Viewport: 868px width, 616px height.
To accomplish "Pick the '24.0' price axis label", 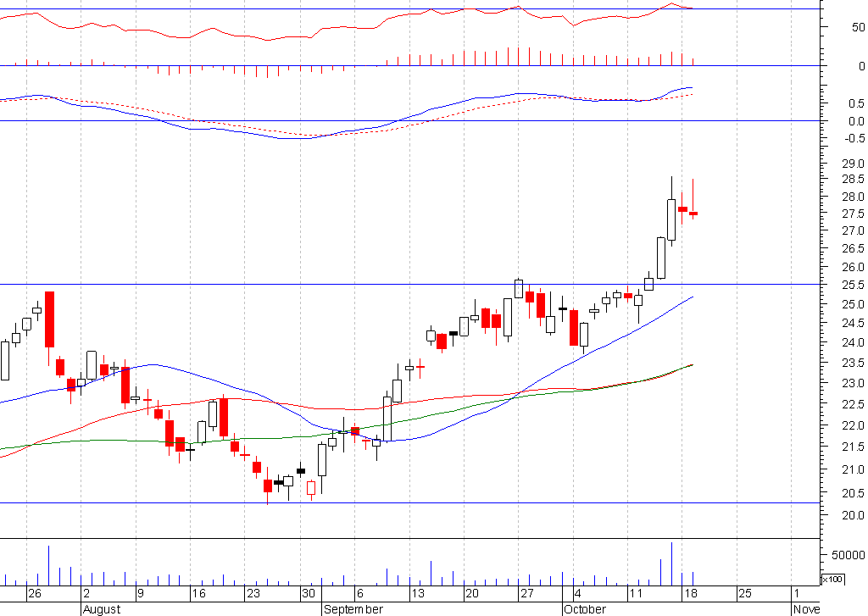I will [x=853, y=342].
